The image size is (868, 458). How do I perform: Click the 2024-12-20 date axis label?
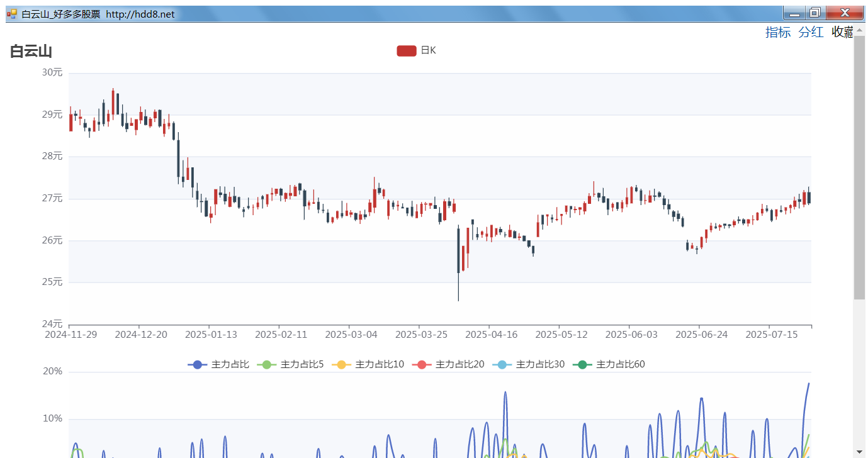point(141,334)
